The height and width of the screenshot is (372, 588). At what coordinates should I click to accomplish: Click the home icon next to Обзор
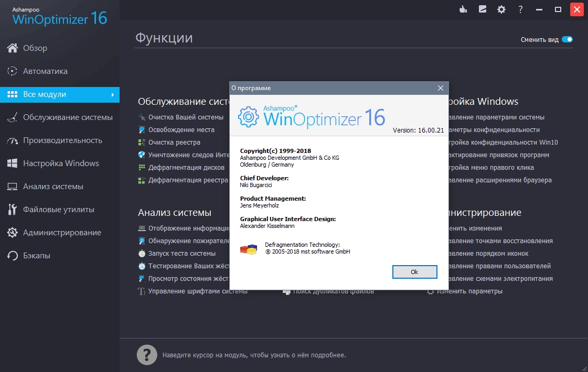click(x=13, y=48)
